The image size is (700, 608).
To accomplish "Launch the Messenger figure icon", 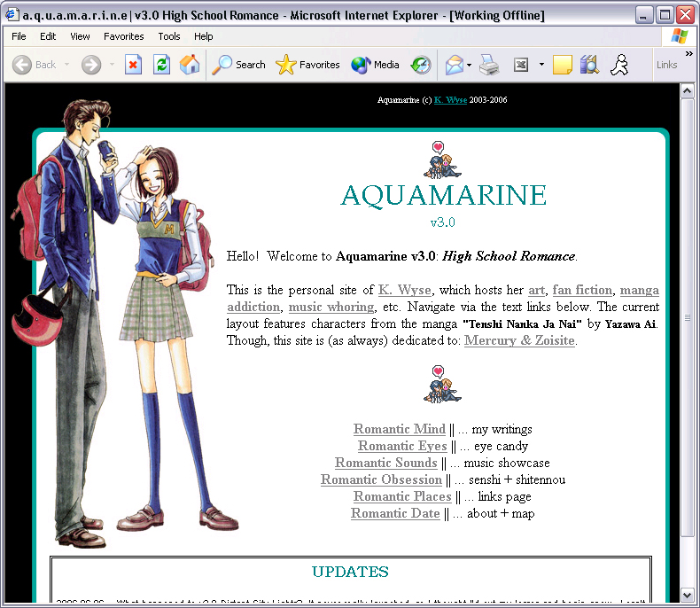I will [619, 66].
